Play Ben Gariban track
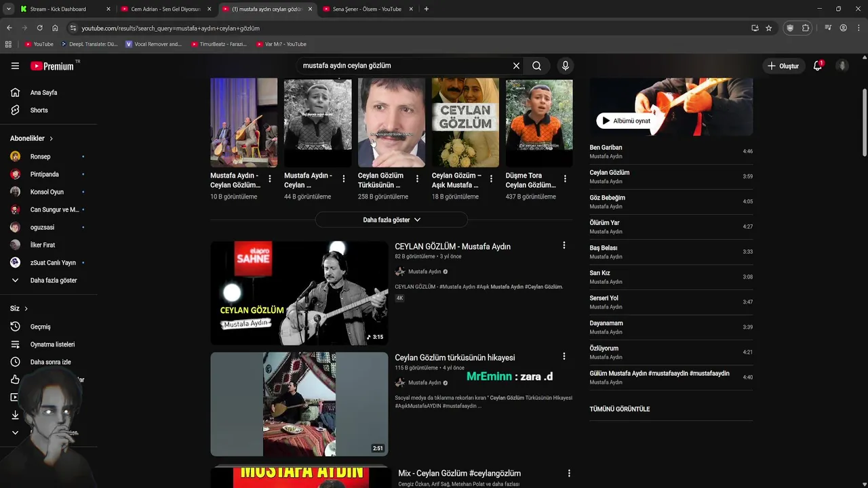The width and height of the screenshot is (868, 488). tap(671, 152)
